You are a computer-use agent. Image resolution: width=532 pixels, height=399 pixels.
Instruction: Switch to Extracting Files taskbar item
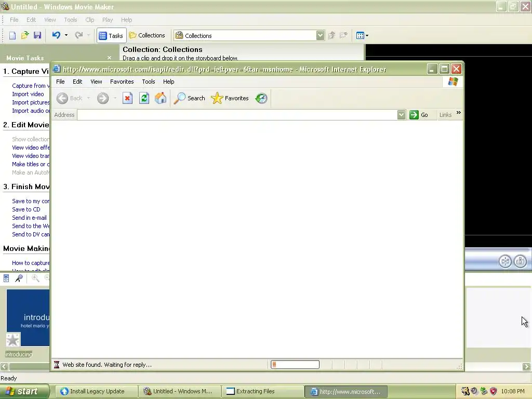(262, 391)
